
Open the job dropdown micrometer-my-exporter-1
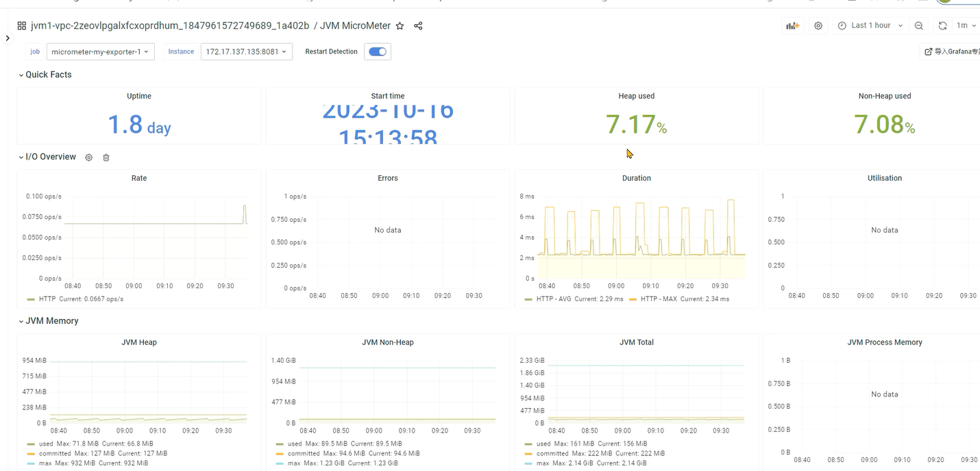[x=101, y=52]
